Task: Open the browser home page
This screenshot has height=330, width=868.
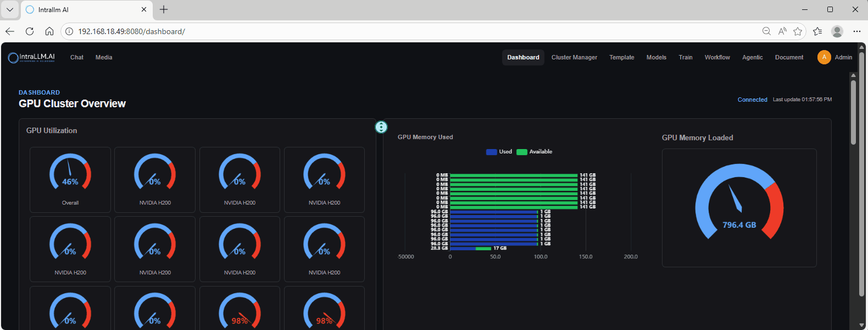Action: [49, 31]
